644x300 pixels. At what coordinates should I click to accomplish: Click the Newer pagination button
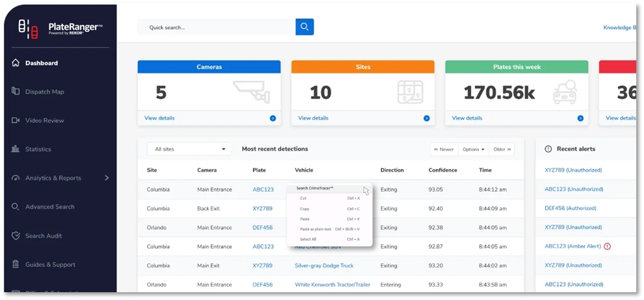(444, 149)
